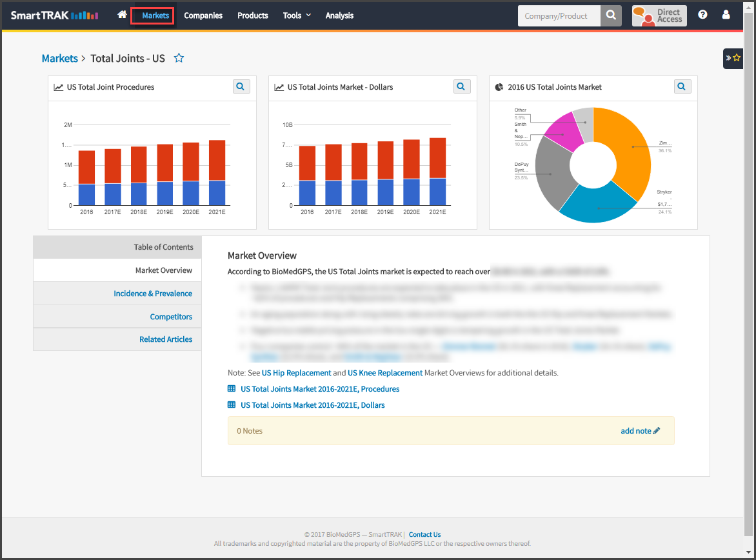Select Market Overview in table of contents
756x560 pixels.
coord(117,270)
